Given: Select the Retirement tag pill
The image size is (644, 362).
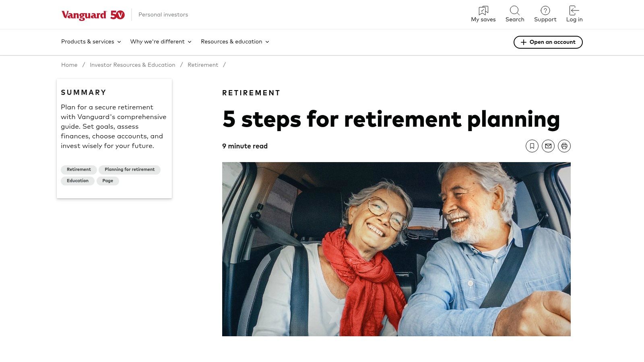Looking at the screenshot, I should (x=78, y=169).
